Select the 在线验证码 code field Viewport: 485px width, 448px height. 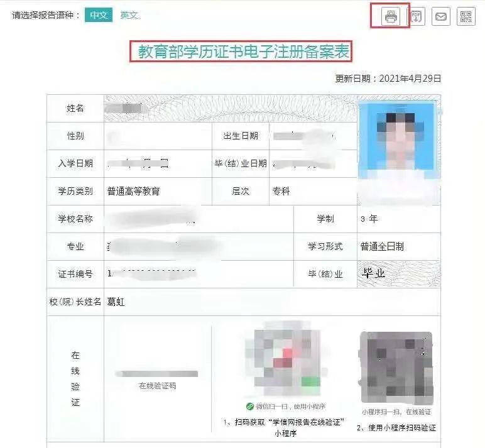tap(157, 374)
